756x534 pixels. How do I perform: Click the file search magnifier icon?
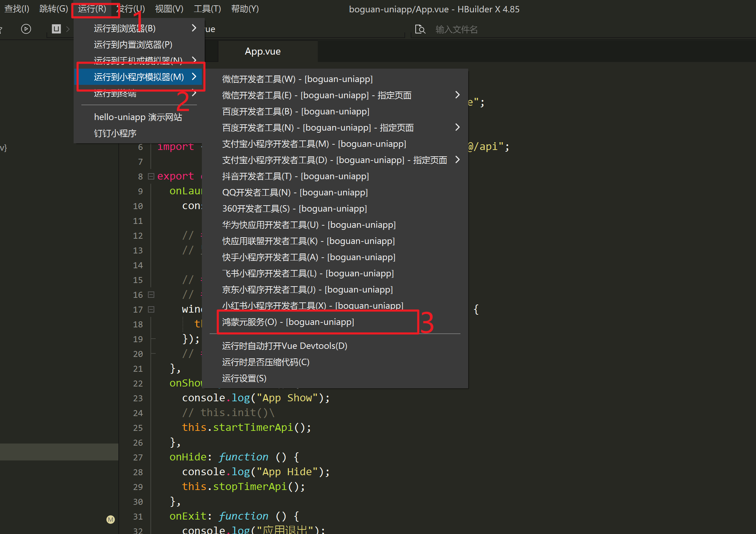tap(420, 29)
